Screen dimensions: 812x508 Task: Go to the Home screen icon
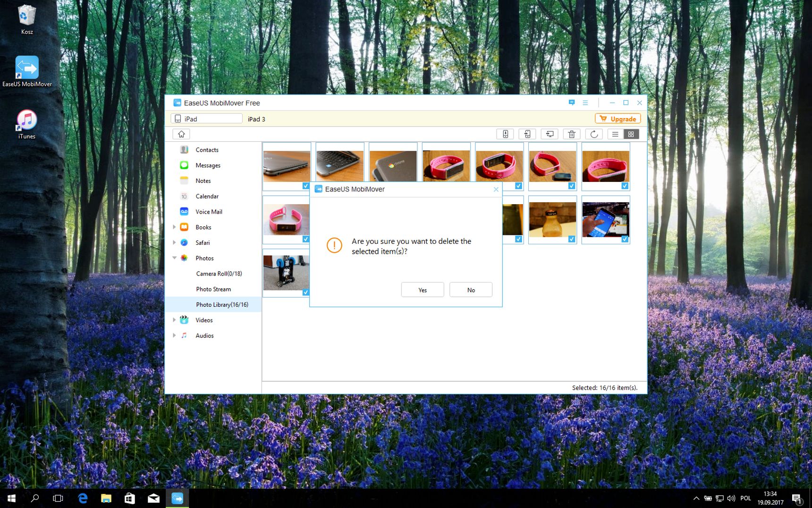click(181, 134)
